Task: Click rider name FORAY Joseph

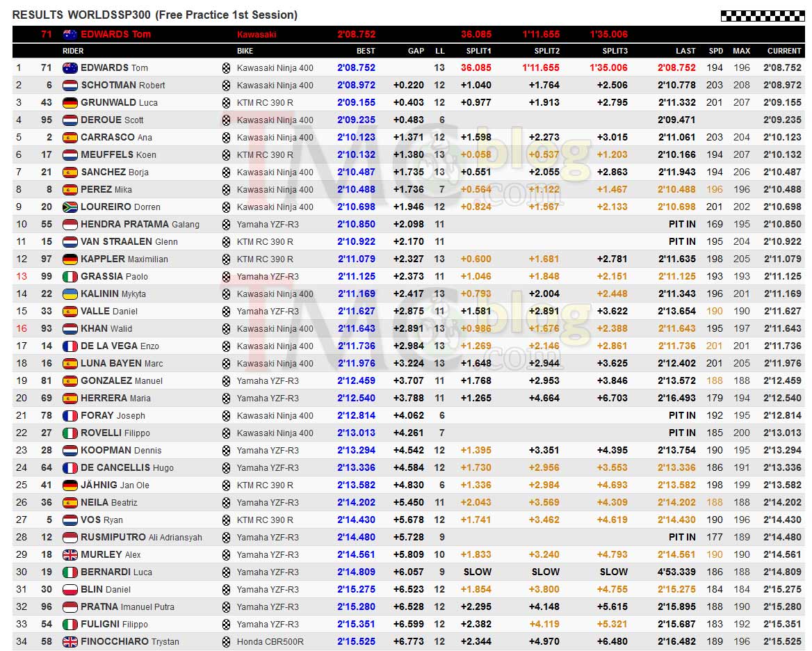Action: click(113, 415)
